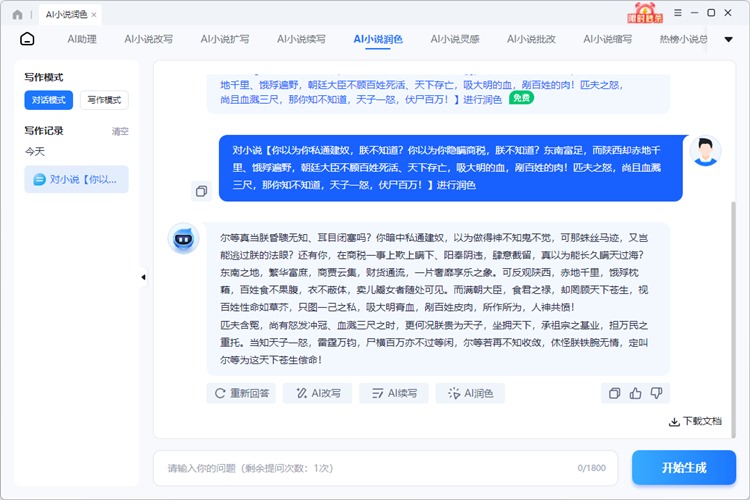This screenshot has width=750, height=500.
Task: Click the green 免费 badge
Action: click(521, 98)
